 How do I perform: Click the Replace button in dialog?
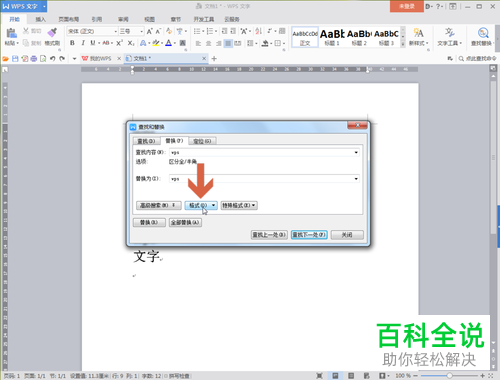tap(149, 222)
